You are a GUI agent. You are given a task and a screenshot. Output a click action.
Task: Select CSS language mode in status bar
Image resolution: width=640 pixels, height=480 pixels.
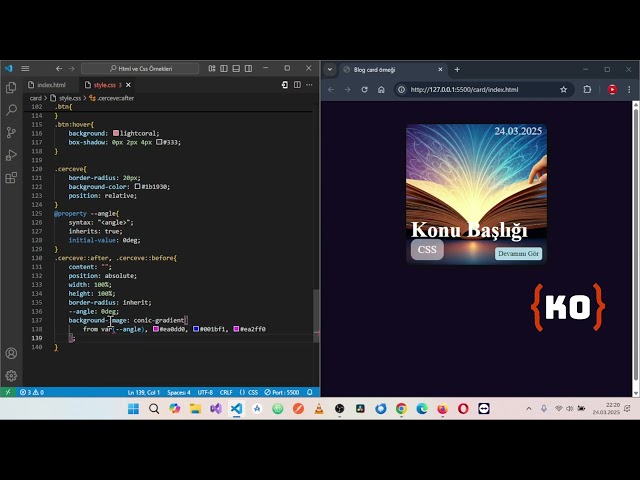tap(253, 392)
